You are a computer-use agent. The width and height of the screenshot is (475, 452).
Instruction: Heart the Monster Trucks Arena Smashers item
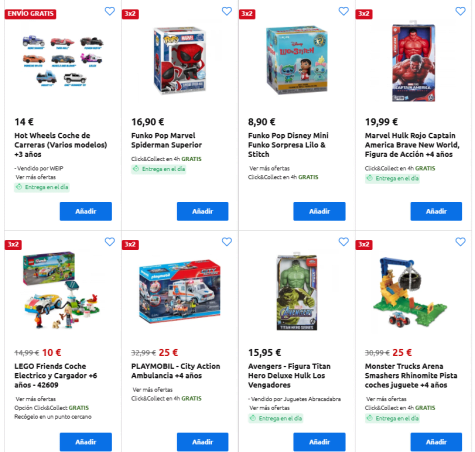tap(460, 242)
